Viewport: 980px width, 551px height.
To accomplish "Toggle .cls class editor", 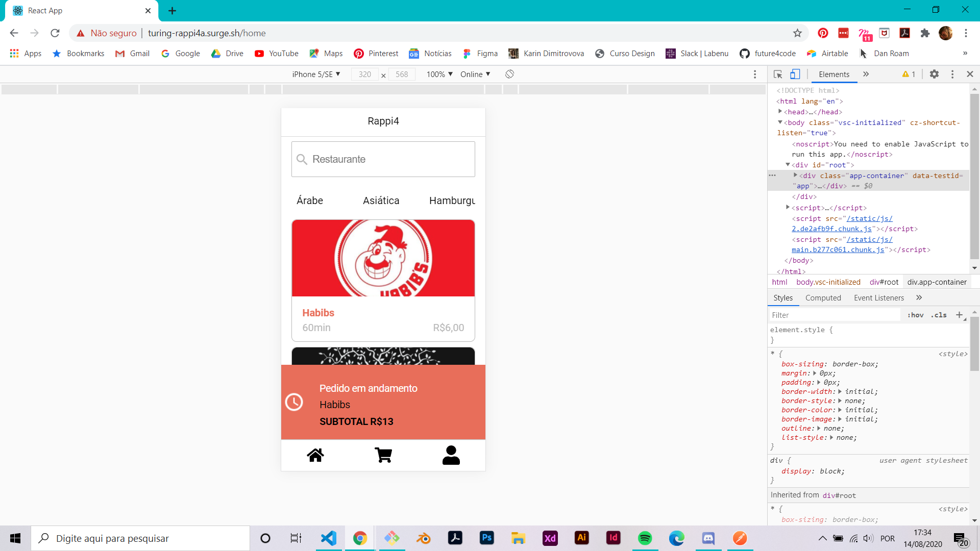I will point(939,315).
